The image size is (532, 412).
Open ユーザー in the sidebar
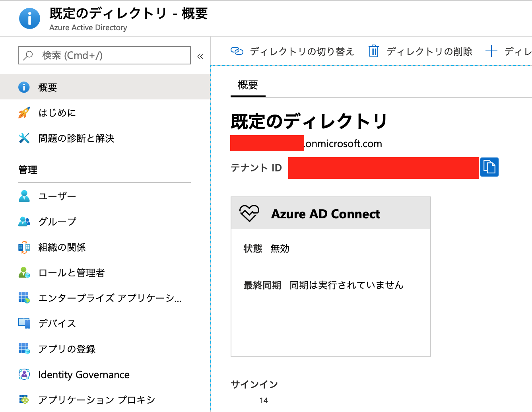57,196
